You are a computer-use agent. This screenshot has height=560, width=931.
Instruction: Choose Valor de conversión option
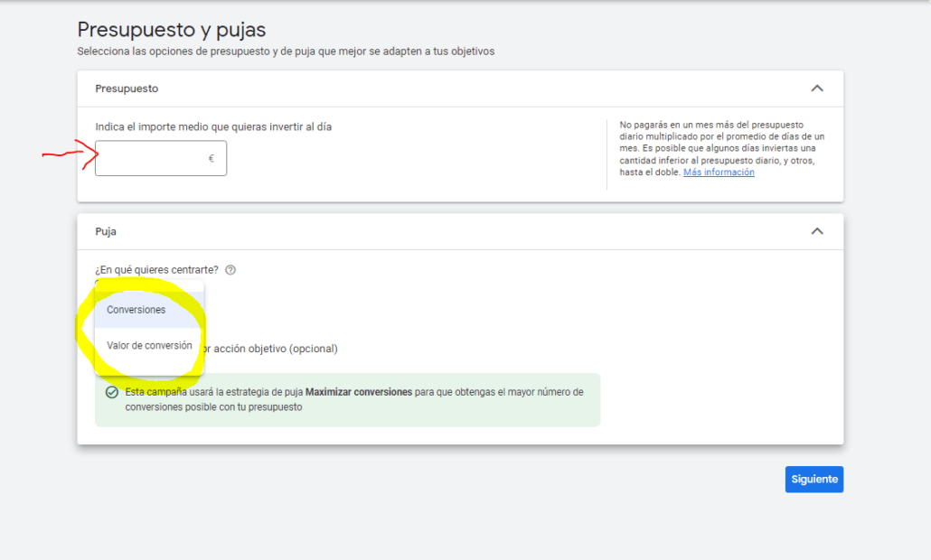tap(149, 346)
